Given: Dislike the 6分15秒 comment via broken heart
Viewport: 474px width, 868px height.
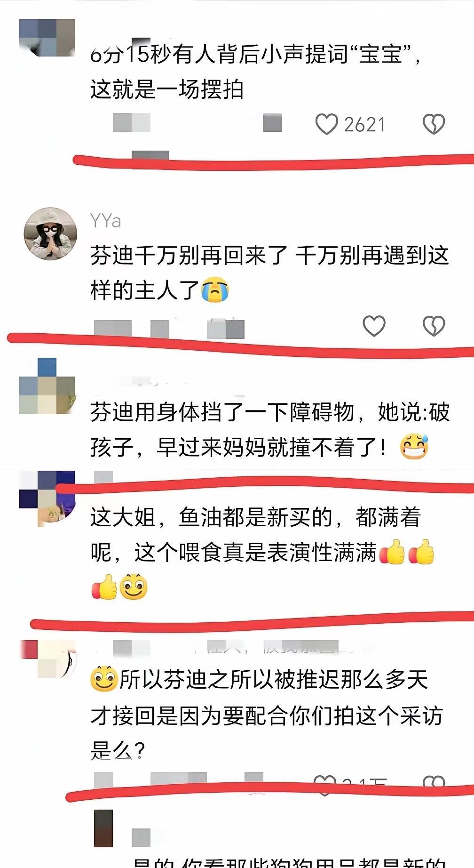Looking at the screenshot, I should point(434,124).
